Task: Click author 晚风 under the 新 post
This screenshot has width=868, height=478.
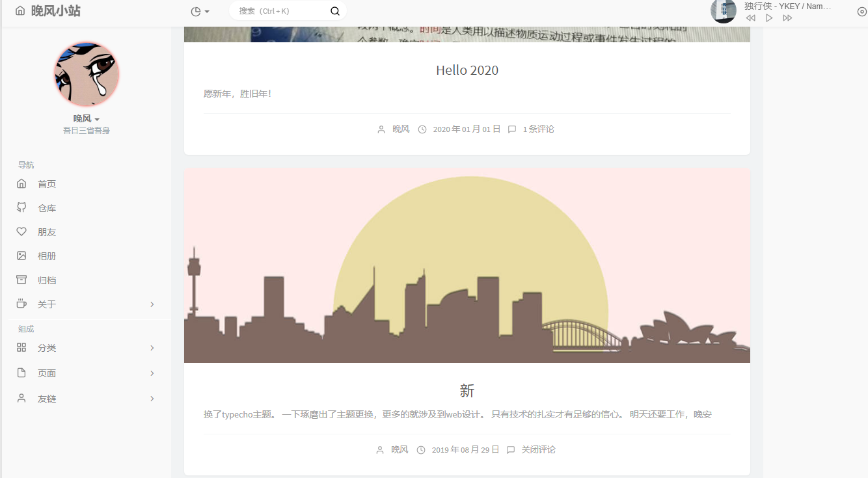Action: coord(400,449)
